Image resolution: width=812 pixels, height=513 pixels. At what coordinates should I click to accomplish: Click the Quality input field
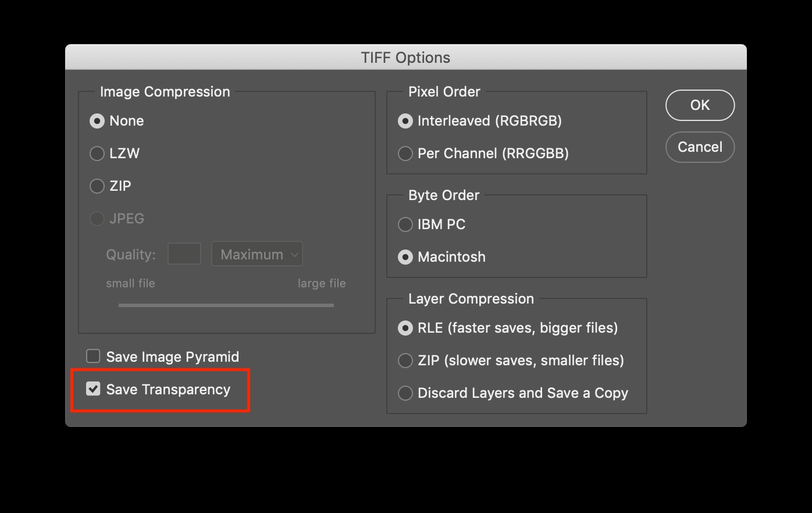[184, 254]
